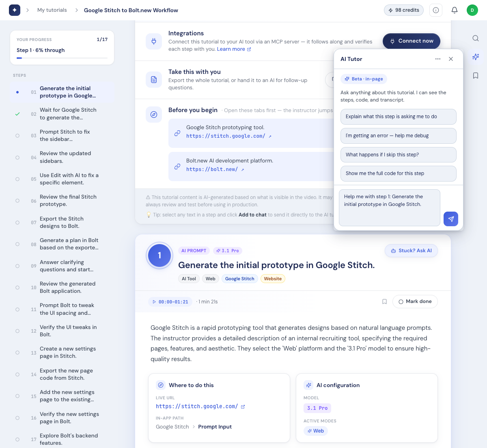The image size is (487, 448).
Task: Open Live URL stitch.google.com in Where to do this
Action: (x=200, y=407)
